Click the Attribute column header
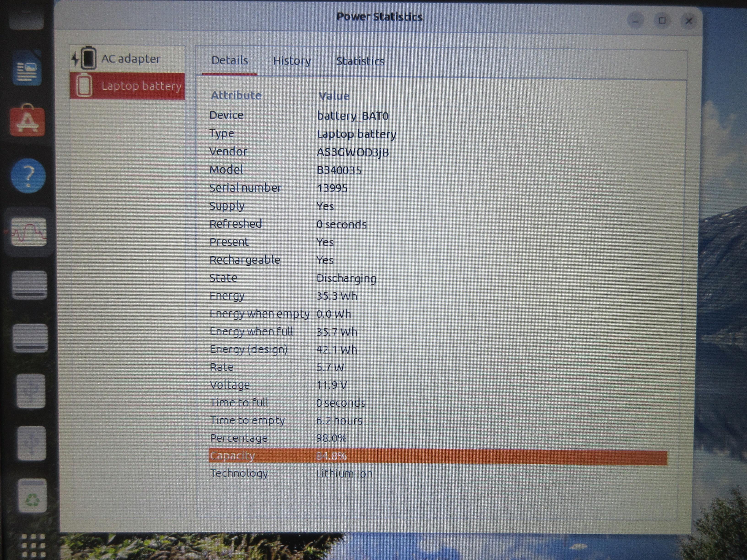 pyautogui.click(x=236, y=95)
